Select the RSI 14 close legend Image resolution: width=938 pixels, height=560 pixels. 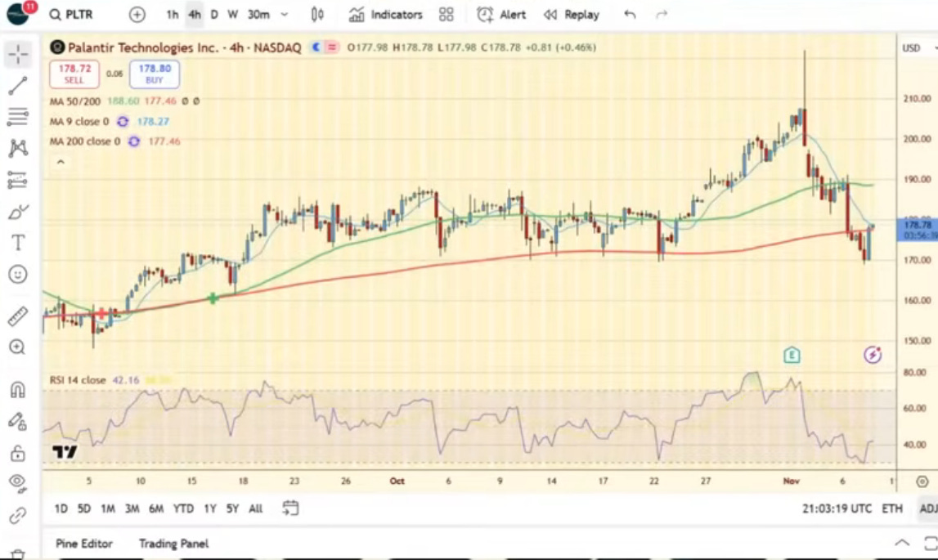(x=78, y=380)
